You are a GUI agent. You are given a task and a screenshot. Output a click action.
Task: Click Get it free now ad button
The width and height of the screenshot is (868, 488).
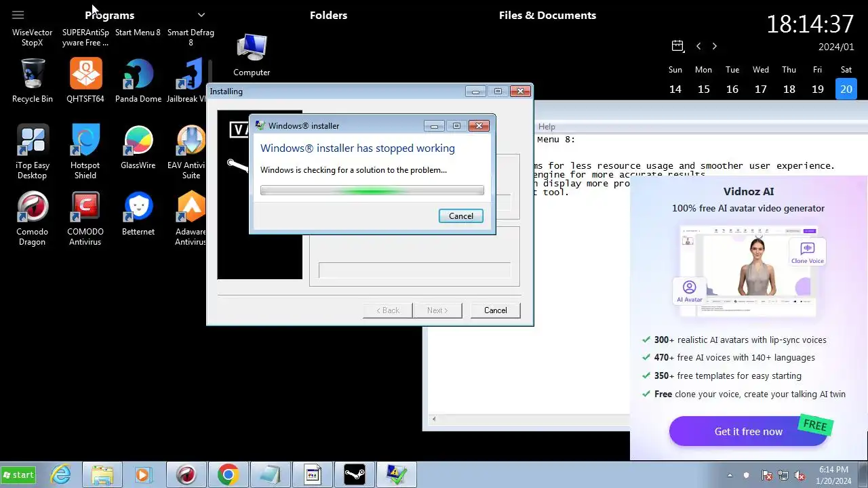pos(749,431)
